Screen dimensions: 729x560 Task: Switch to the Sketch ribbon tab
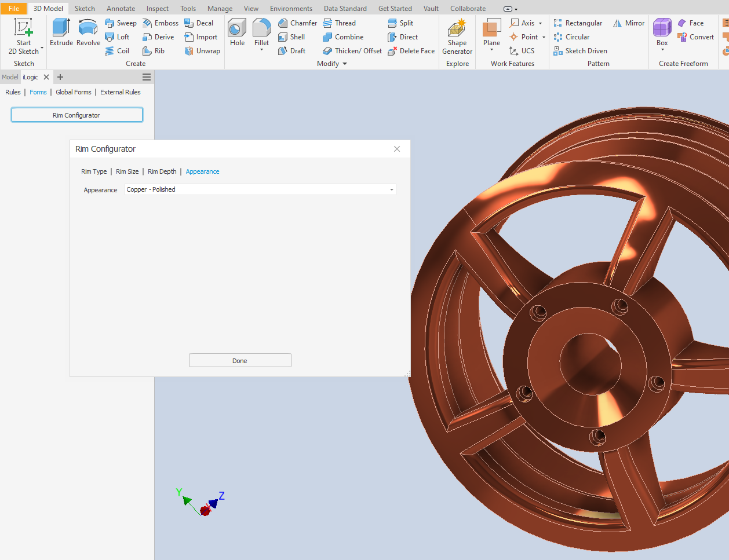(x=85, y=9)
